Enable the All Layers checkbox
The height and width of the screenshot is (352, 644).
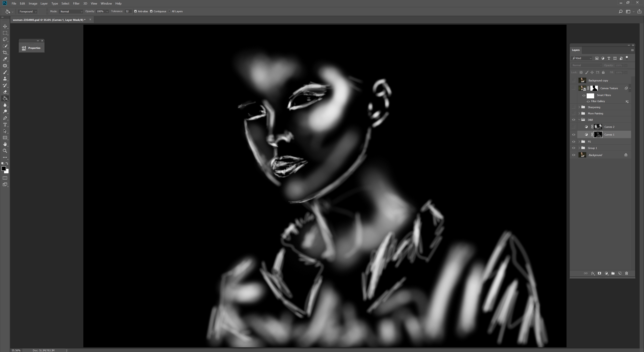(170, 12)
